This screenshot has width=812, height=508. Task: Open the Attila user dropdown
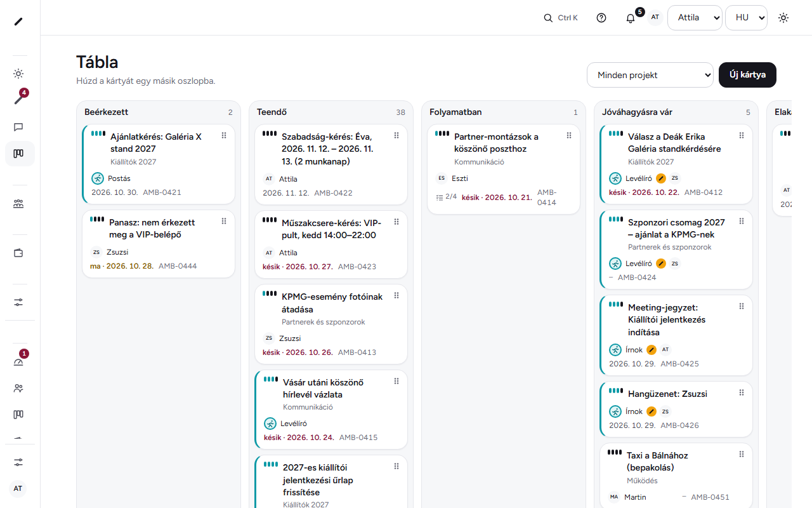[x=695, y=18]
